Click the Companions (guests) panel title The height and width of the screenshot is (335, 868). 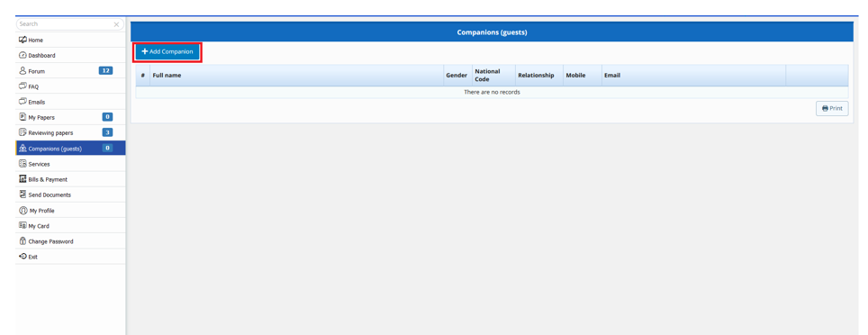(492, 32)
